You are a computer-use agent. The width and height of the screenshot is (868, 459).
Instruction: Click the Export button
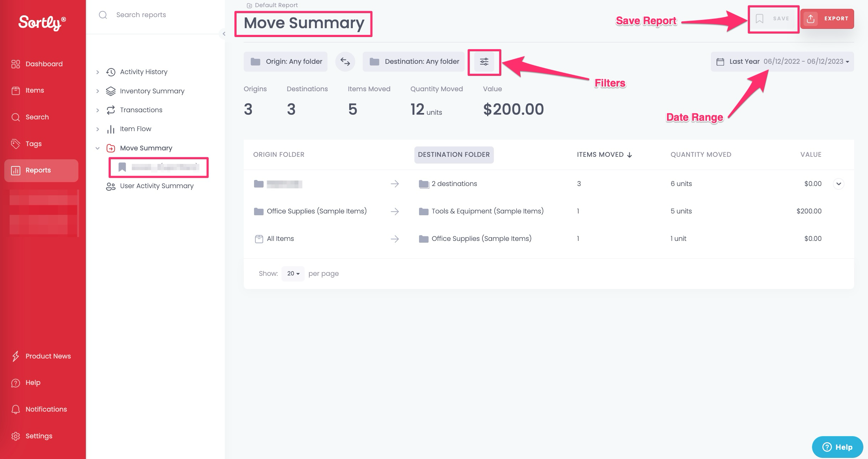point(827,19)
